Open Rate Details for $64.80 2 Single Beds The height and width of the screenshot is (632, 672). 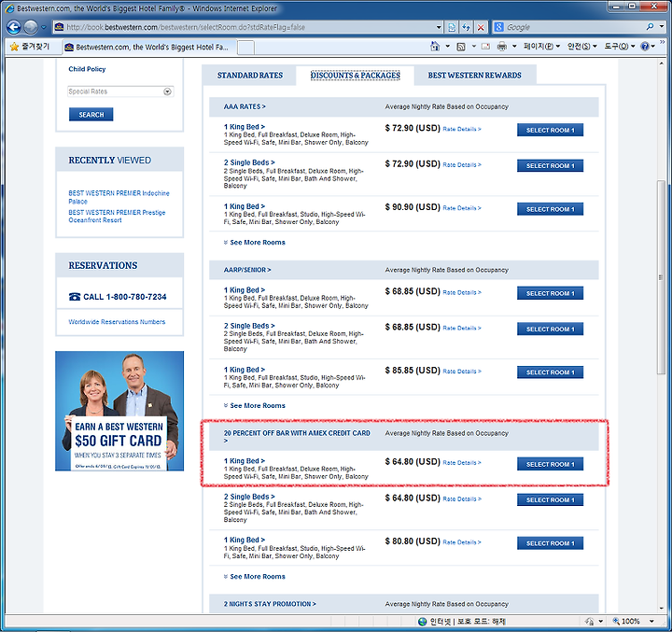pos(462,499)
